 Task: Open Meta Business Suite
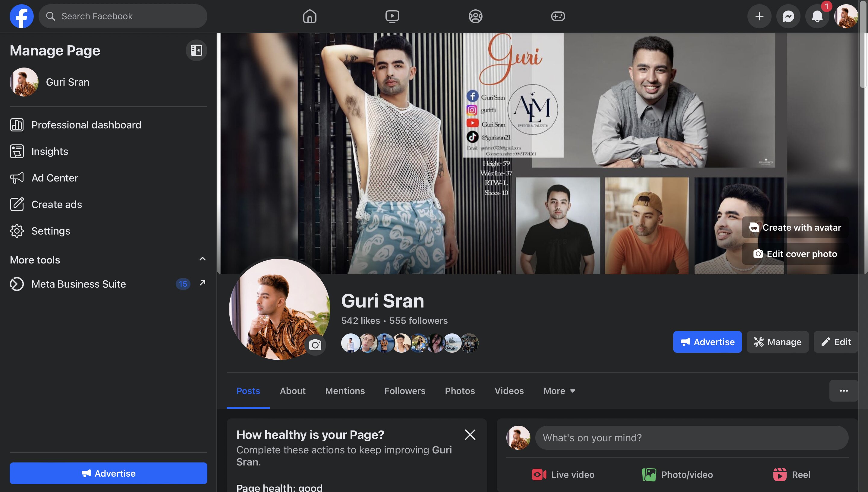click(108, 284)
